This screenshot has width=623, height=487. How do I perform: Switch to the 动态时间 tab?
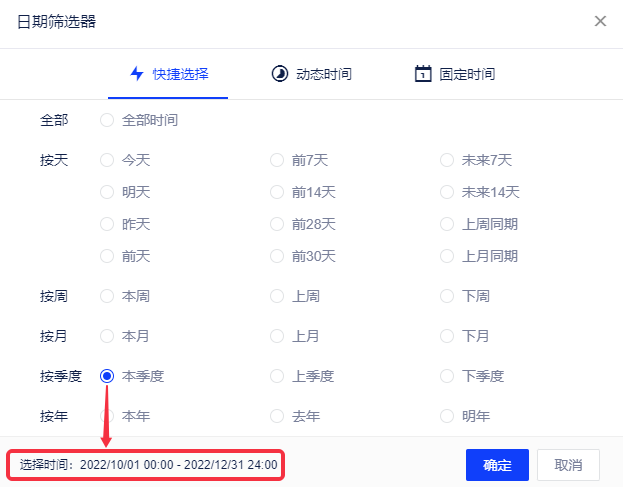pos(311,74)
